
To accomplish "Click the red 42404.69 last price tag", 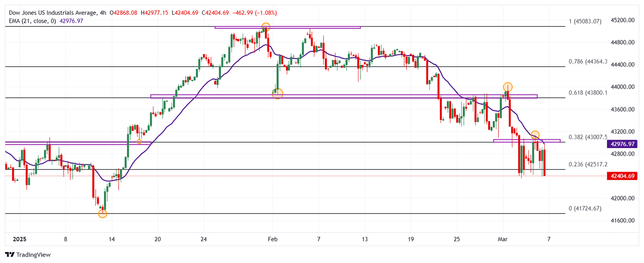I will click(x=622, y=177).
